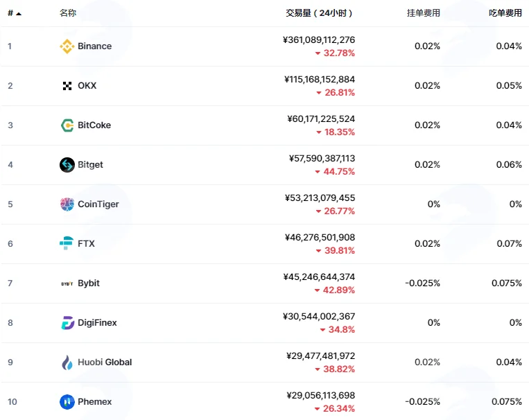Sort by 挂单费用 column header
Screen dimensions: 529x420
coord(424,12)
